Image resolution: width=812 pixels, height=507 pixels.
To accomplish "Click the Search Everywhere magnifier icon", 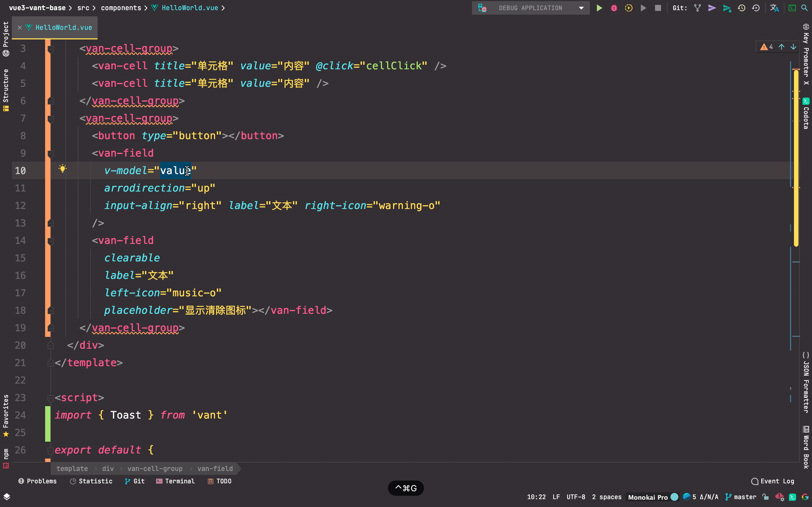I will (804, 8).
